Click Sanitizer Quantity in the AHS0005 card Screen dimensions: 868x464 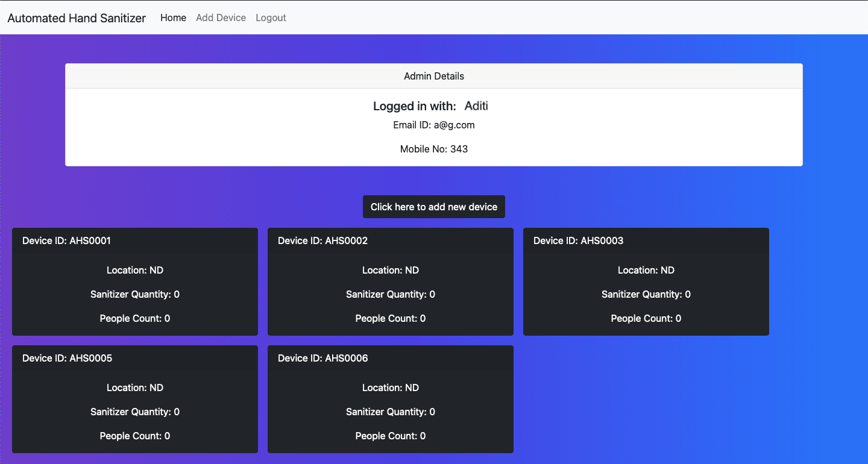[135, 412]
